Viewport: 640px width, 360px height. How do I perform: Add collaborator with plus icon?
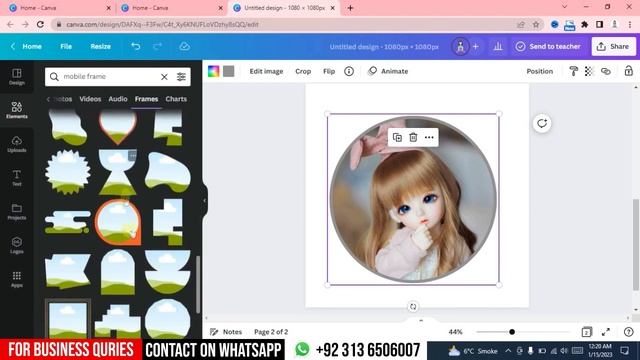(x=476, y=47)
